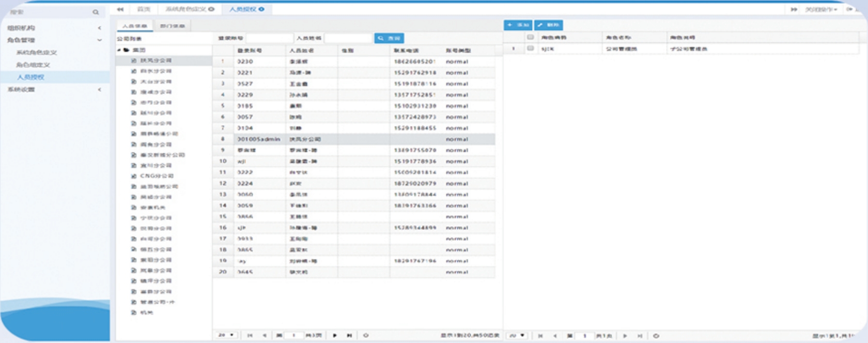Click the 角色名称 column header in role table
Image resolution: width=868 pixels, height=343 pixels.
click(634, 37)
